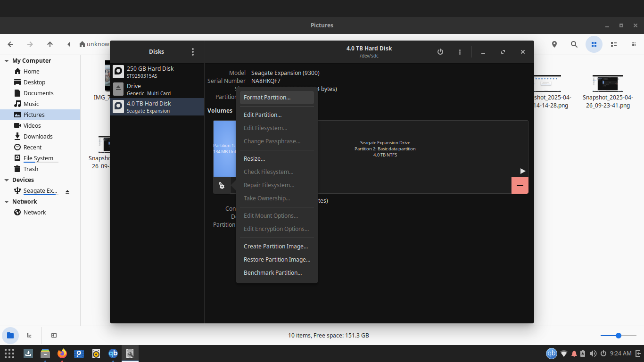Click the power off disk icon
The height and width of the screenshot is (362, 644).
click(x=440, y=52)
